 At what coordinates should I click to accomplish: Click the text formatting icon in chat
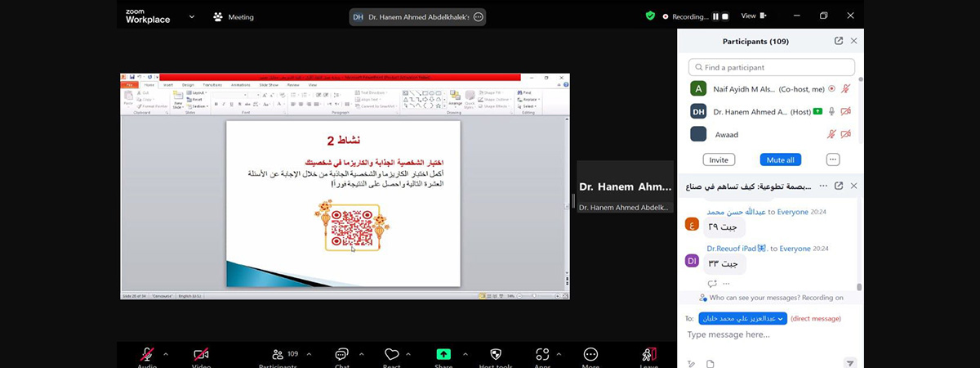[691, 363]
